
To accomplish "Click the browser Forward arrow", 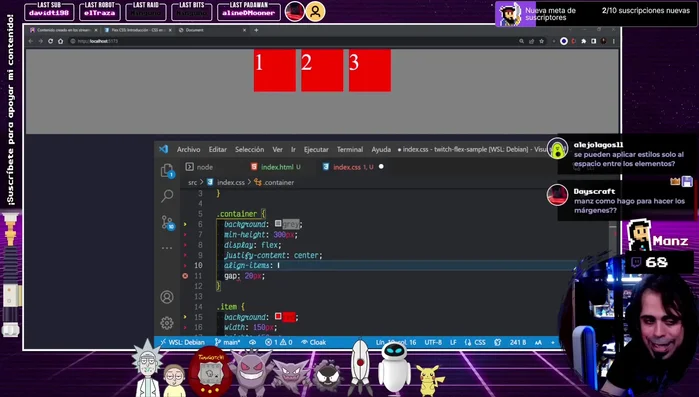I will (41, 41).
